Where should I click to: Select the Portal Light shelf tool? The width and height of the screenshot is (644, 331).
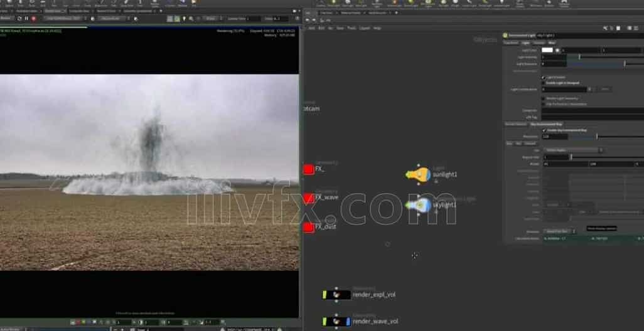485,4
